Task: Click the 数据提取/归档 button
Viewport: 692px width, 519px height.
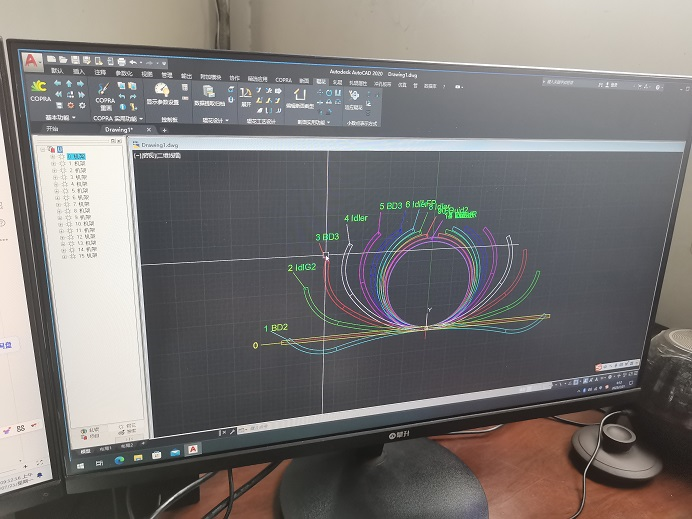Action: click(209, 97)
